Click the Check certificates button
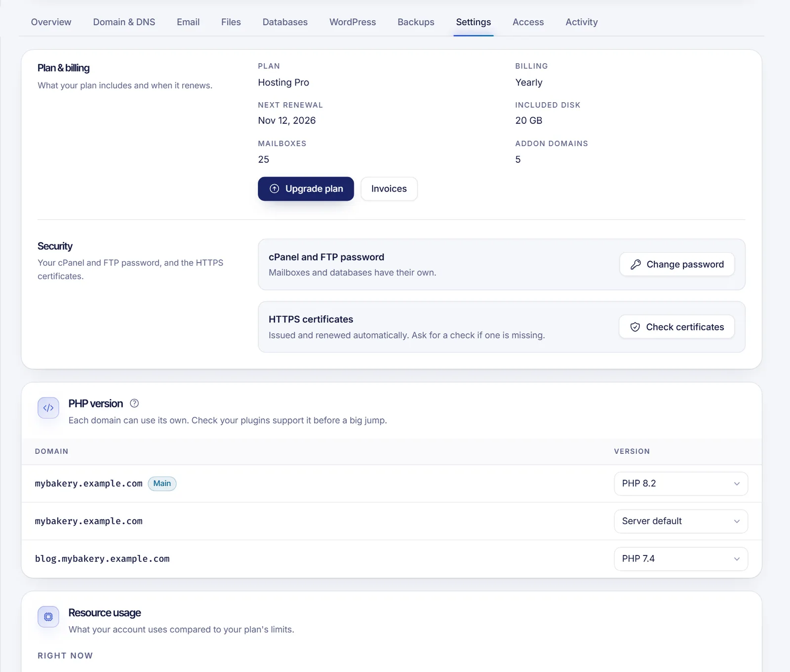This screenshot has width=790, height=672. [677, 327]
